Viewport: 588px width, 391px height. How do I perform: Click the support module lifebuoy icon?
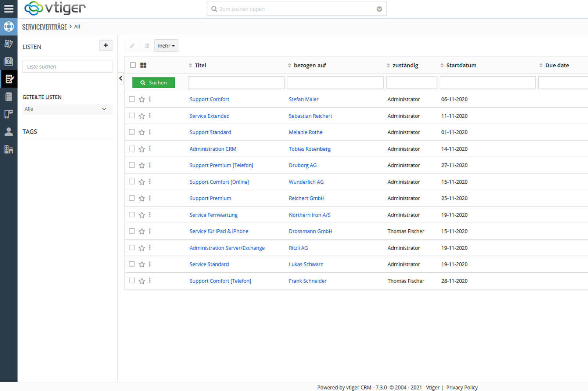(x=8, y=26)
